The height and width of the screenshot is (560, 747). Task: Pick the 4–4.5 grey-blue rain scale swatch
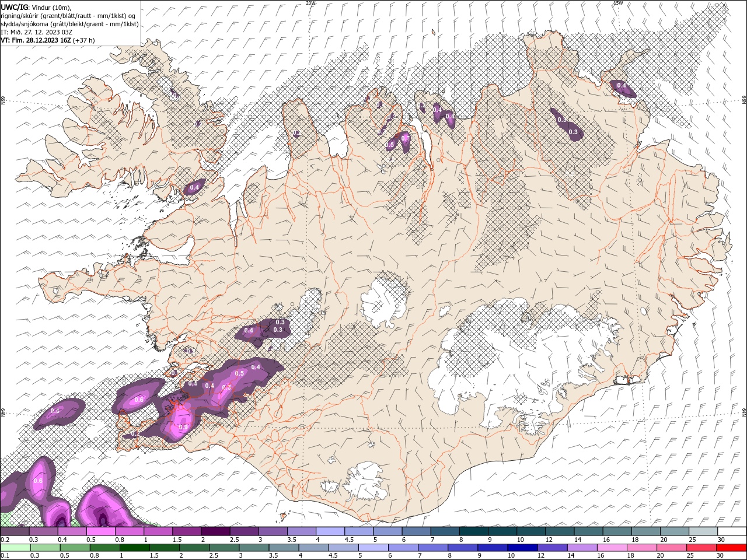(315, 548)
